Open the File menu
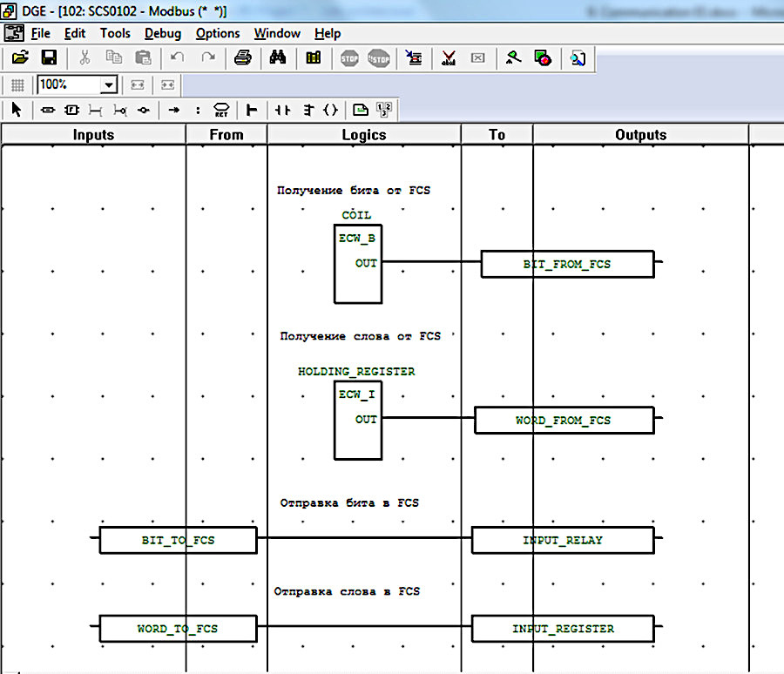This screenshot has height=674, width=784. (x=40, y=33)
